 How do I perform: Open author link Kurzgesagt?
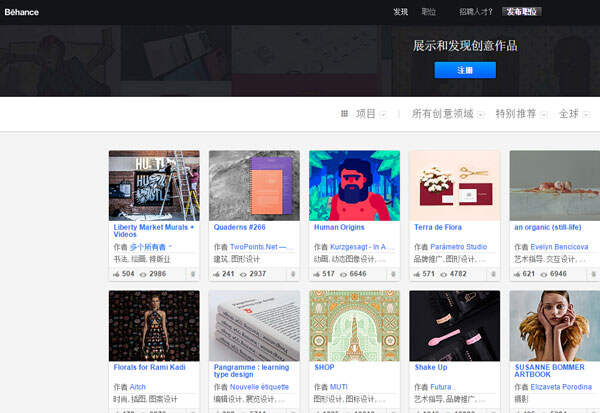click(360, 246)
